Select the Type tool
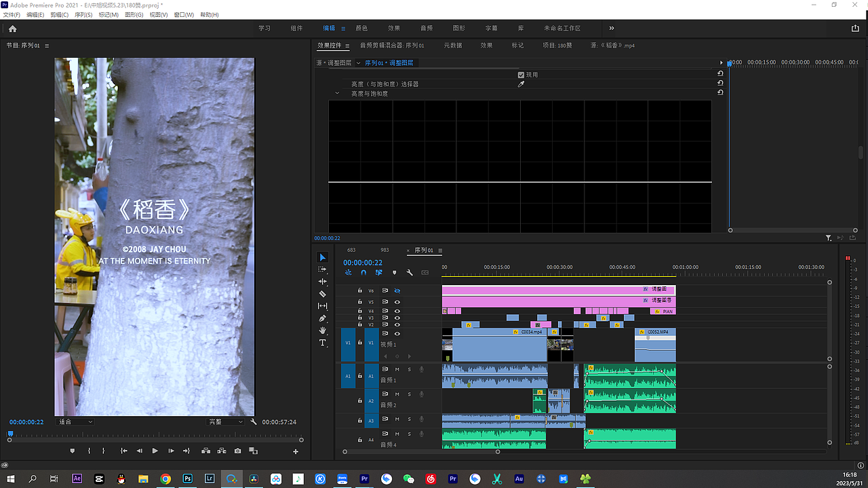 pyautogui.click(x=323, y=343)
